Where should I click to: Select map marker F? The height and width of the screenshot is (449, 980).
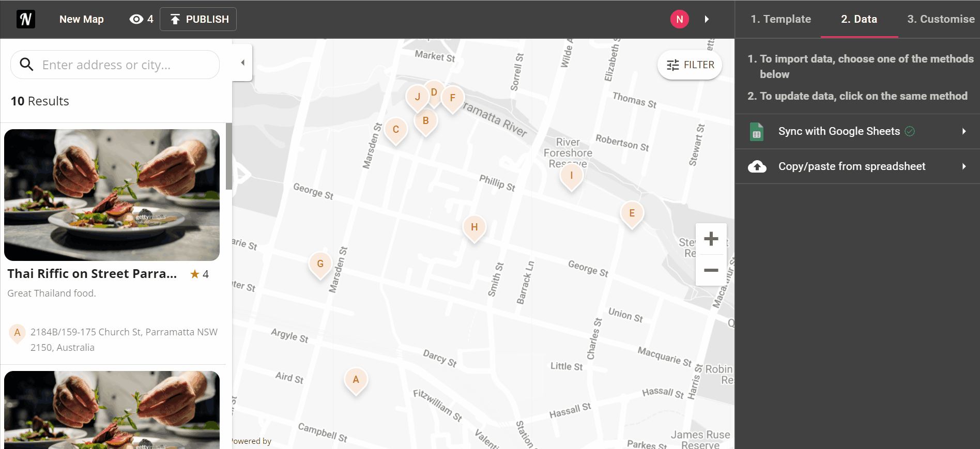point(453,99)
